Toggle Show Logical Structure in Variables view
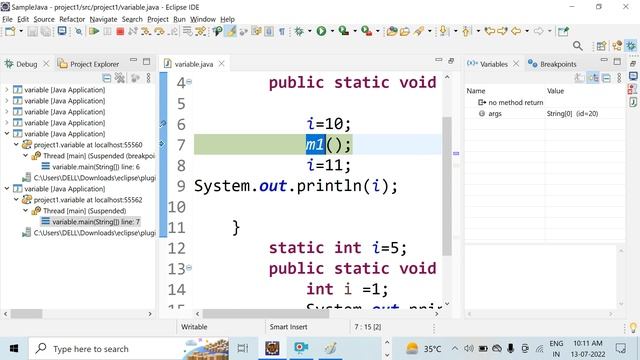The image size is (640, 360). (593, 78)
